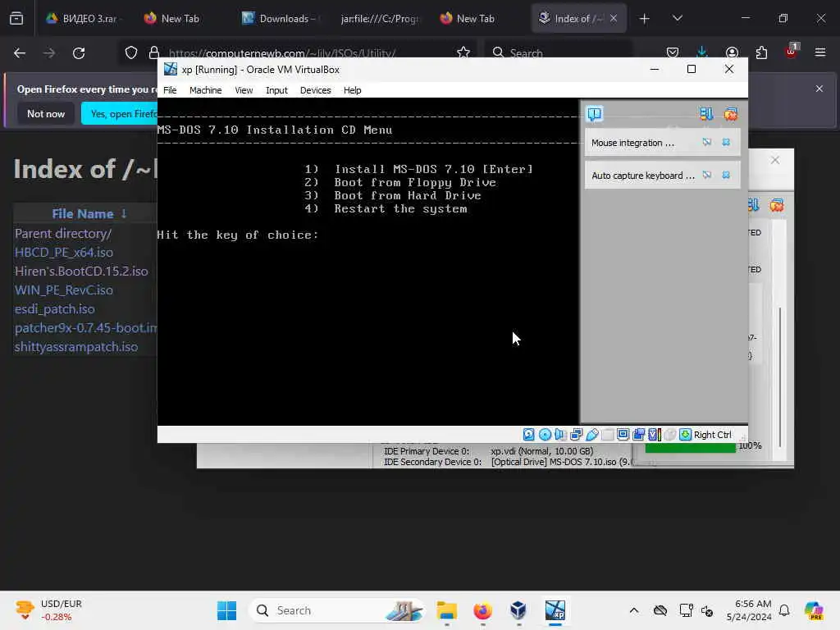840x630 pixels.
Task: Open the Machine menu in VirtualBox
Action: (x=205, y=90)
